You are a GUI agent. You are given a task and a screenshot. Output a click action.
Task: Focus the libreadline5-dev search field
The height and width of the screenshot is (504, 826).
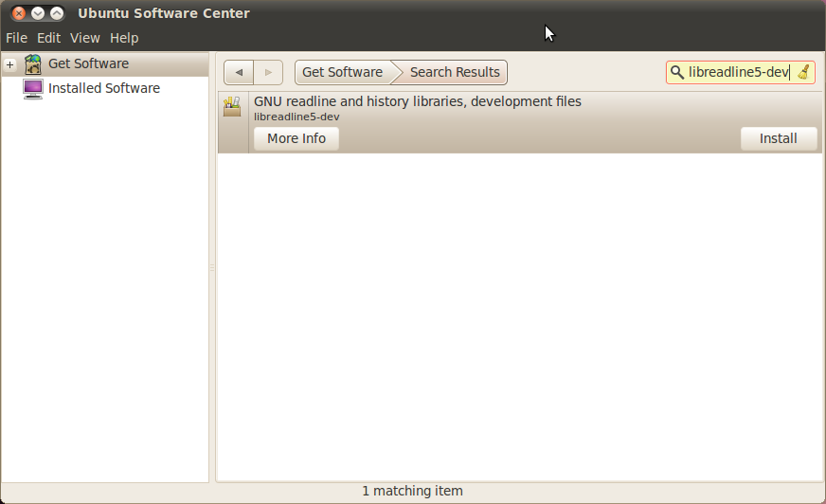coord(737,72)
